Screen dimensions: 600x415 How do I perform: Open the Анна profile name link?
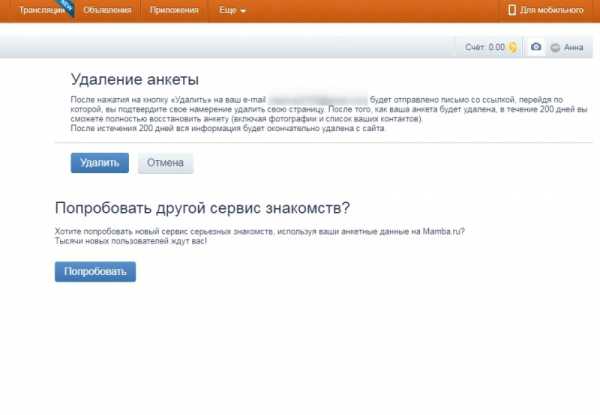tap(574, 47)
